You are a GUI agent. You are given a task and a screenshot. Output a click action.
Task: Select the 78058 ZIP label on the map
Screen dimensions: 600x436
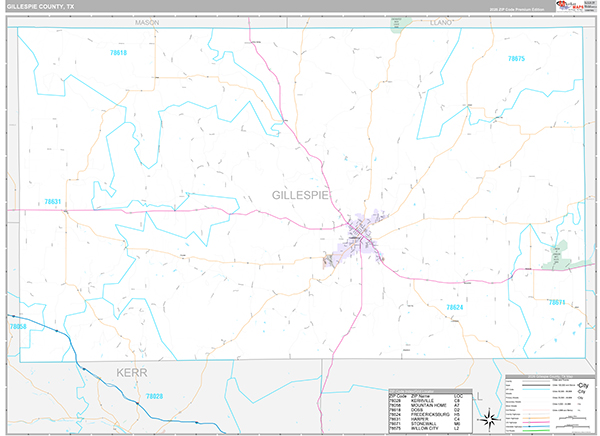(18, 327)
